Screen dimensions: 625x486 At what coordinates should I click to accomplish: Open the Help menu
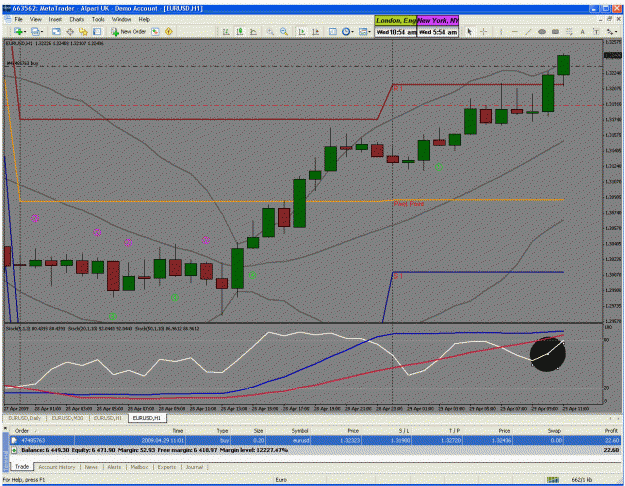coord(144,19)
